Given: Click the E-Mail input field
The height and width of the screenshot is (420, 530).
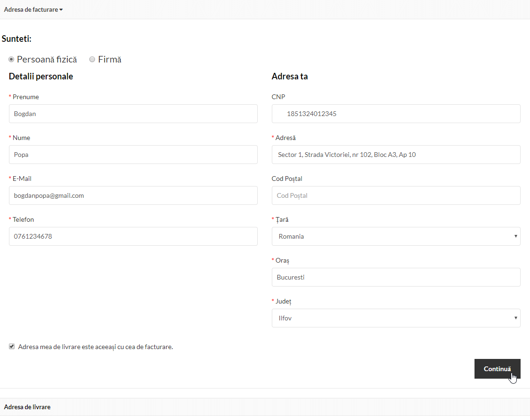Looking at the screenshot, I should point(133,195).
